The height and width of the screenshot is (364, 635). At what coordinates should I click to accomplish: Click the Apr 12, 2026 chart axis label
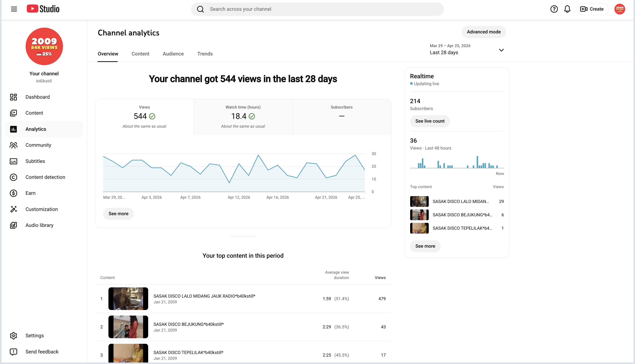click(x=239, y=198)
